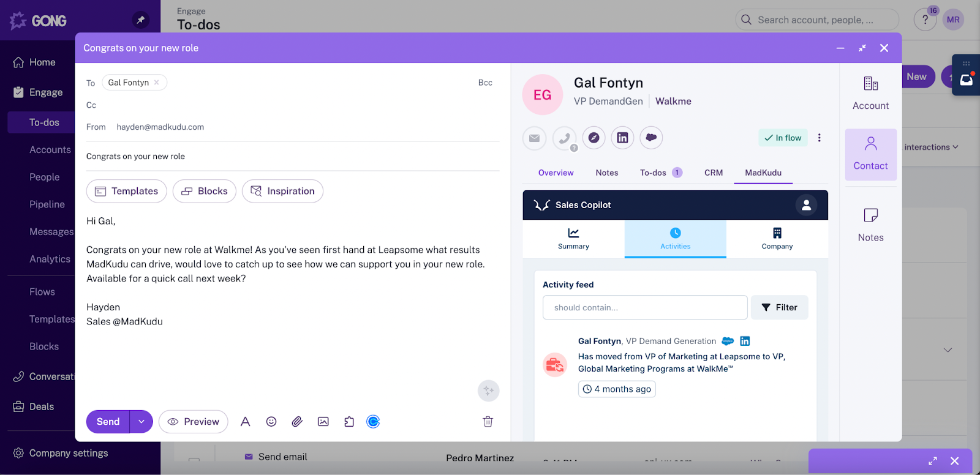Switch to the Overview tab
This screenshot has height=475, width=980.
click(x=556, y=173)
